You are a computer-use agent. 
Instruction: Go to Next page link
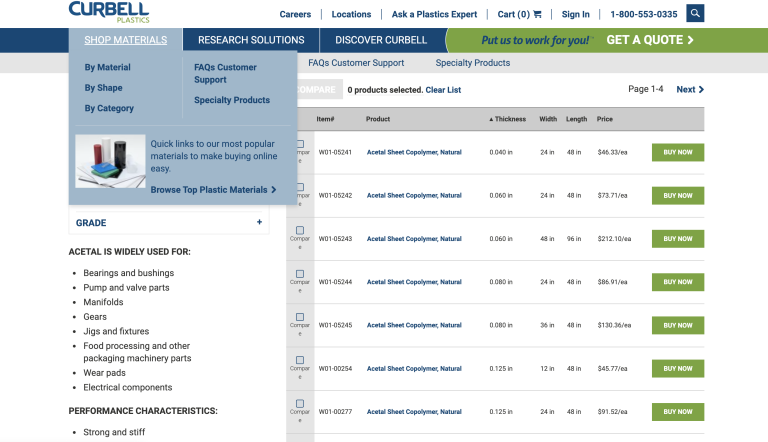pos(690,89)
